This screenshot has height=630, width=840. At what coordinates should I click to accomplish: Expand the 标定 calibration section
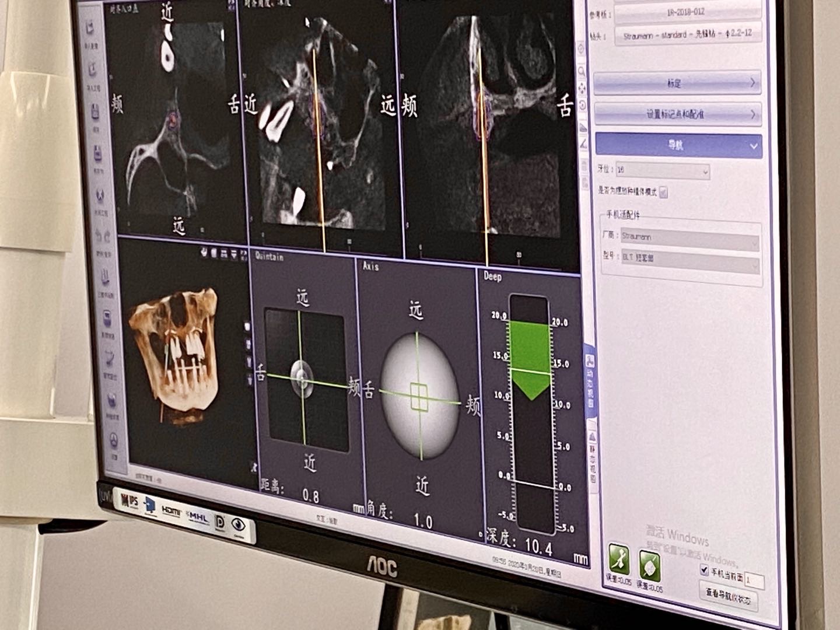coord(677,83)
